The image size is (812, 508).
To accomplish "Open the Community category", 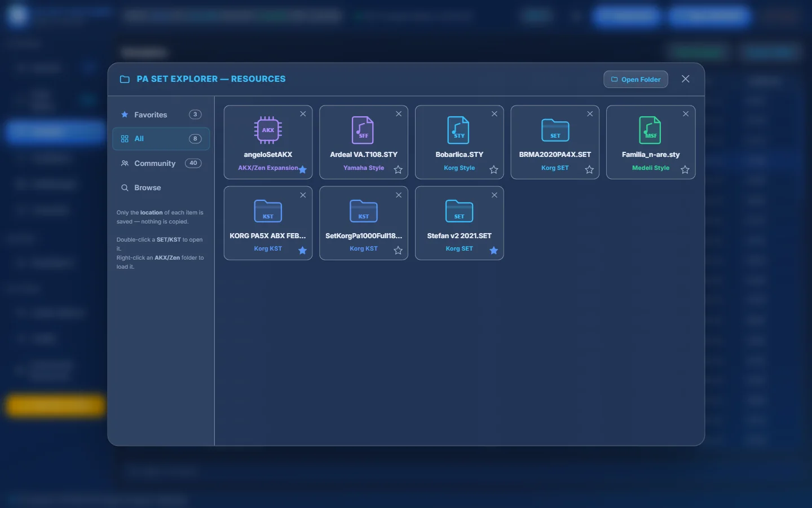I will (161, 163).
